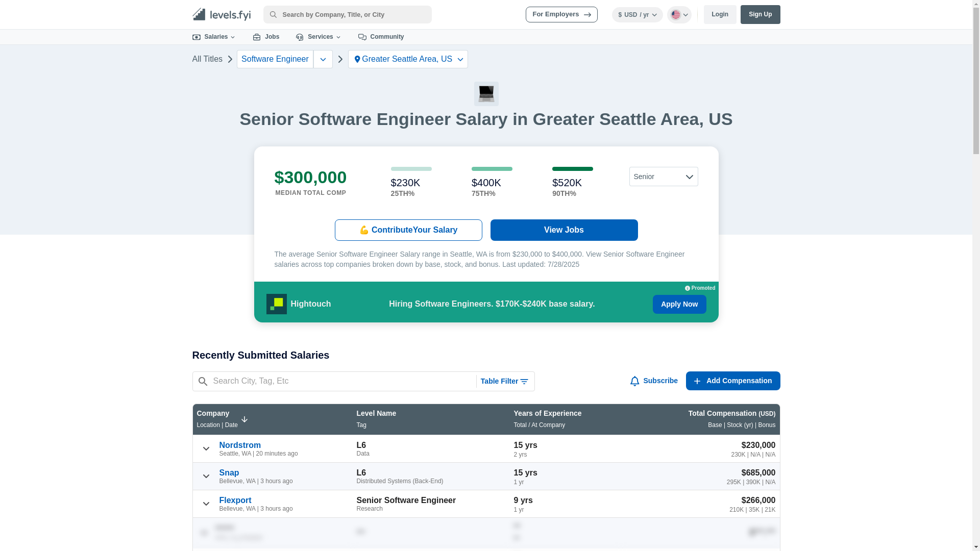
Task: Open the Nordstrom company link
Action: 240,445
